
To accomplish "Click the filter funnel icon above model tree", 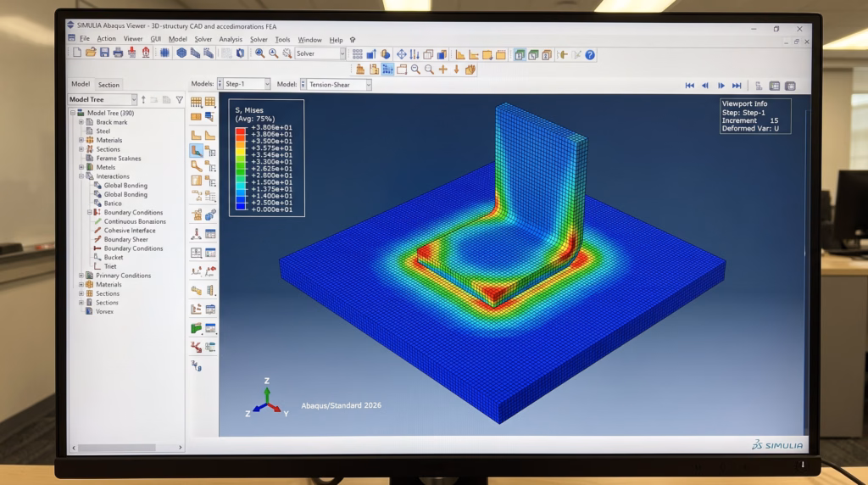I will (180, 100).
